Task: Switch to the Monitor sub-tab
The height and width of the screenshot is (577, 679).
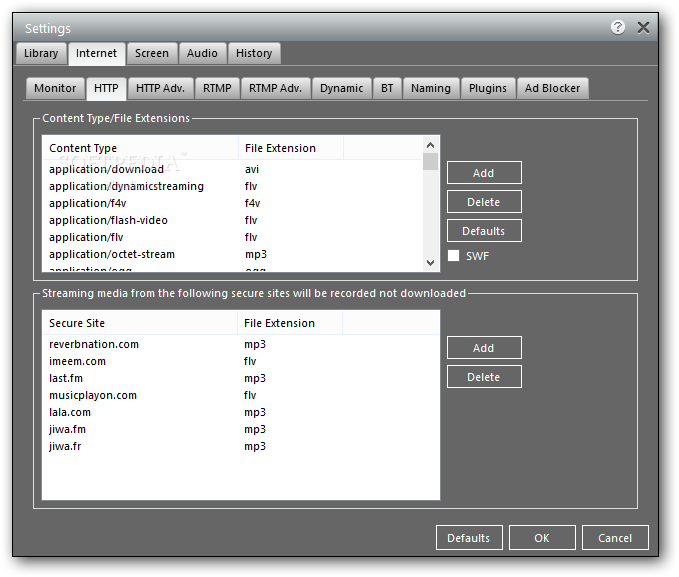Action: (55, 88)
